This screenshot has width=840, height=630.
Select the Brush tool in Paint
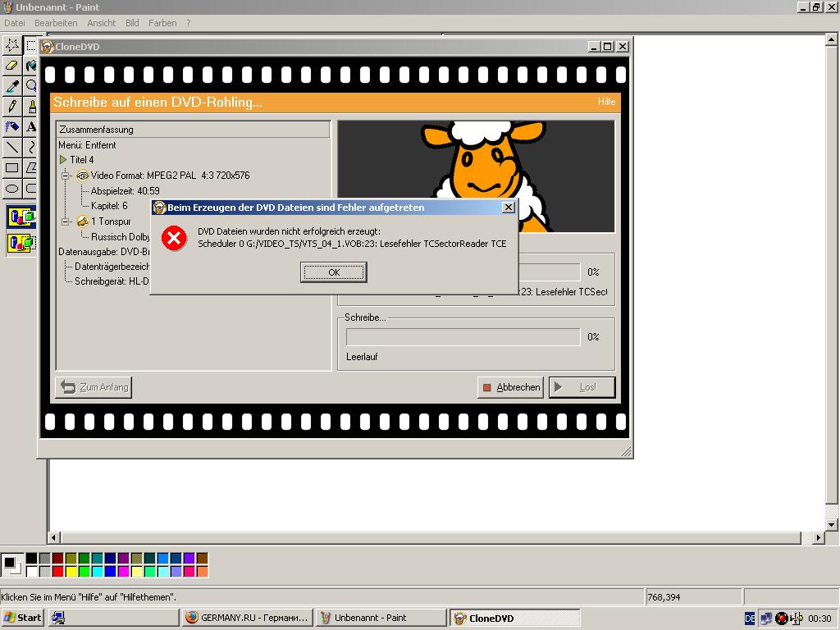(x=30, y=106)
